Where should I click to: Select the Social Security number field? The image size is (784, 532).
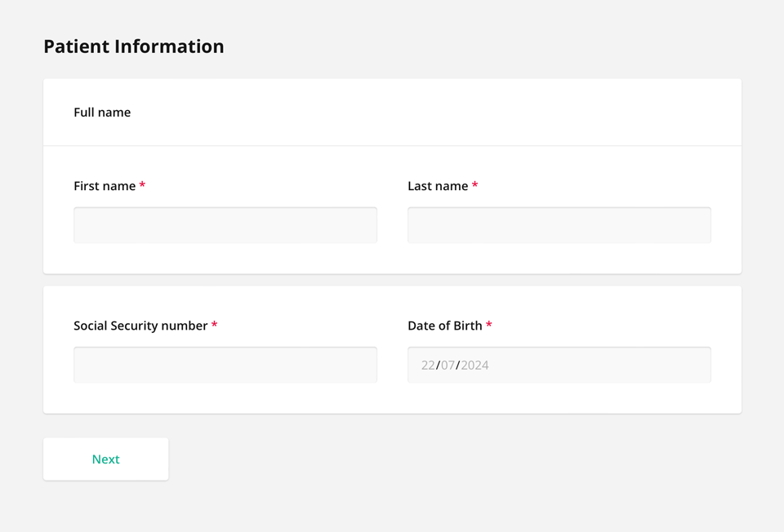(225, 365)
